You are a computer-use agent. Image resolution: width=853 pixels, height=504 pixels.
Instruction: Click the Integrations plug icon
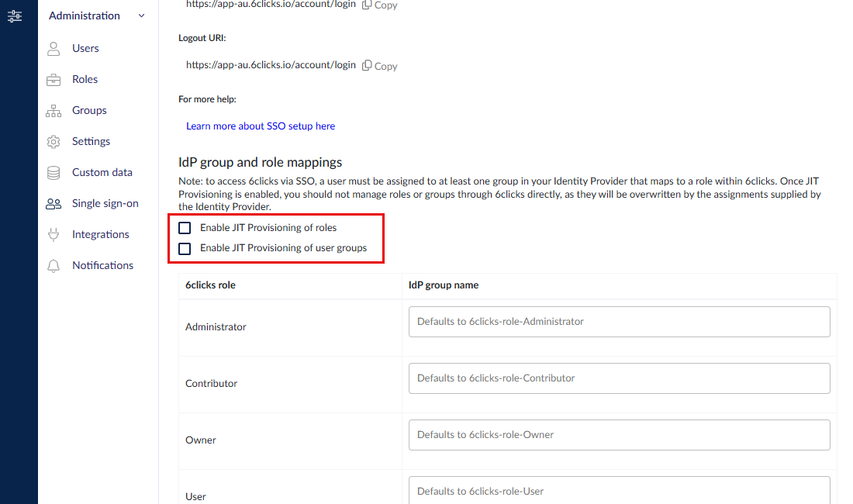click(54, 235)
